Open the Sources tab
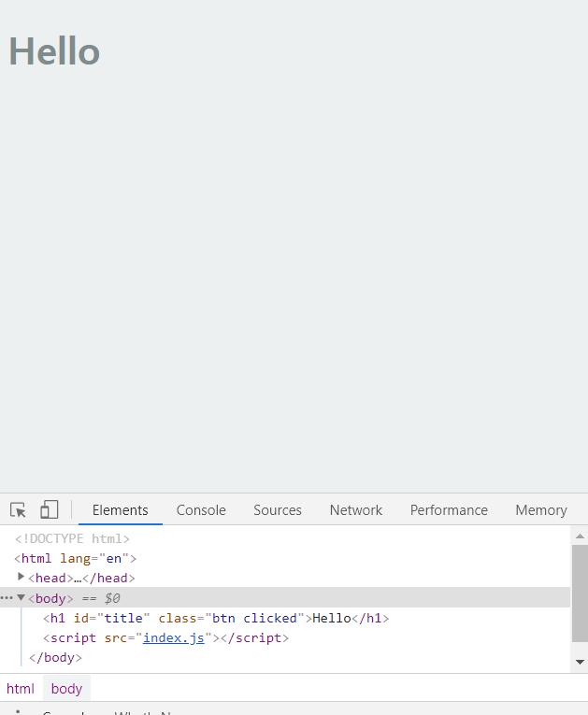Screen dimensions: 588x715 278,509
